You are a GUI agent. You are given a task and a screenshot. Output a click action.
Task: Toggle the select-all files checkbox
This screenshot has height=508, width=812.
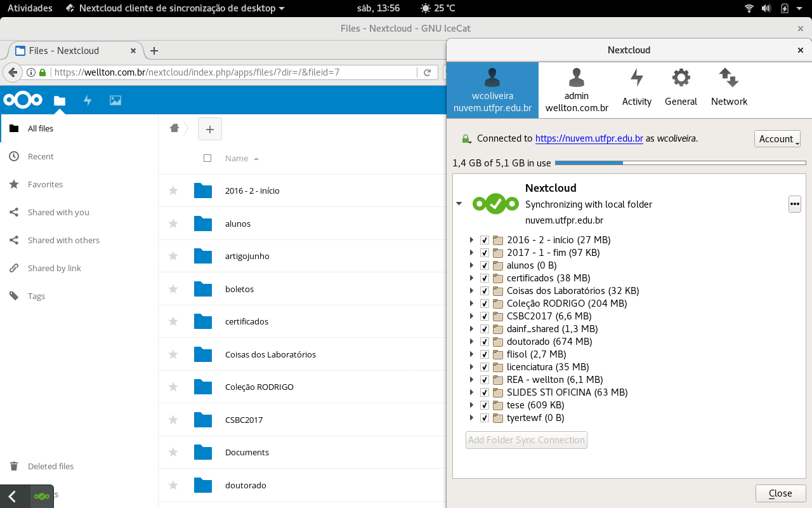[x=207, y=158]
